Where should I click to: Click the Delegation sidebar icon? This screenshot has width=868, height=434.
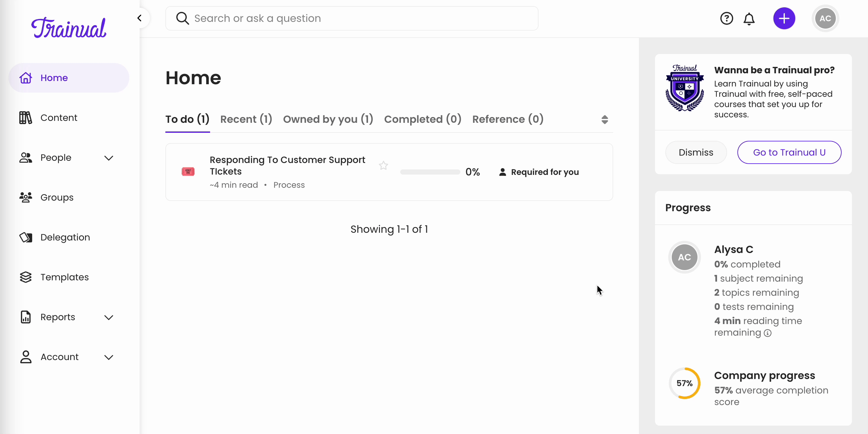coord(25,237)
